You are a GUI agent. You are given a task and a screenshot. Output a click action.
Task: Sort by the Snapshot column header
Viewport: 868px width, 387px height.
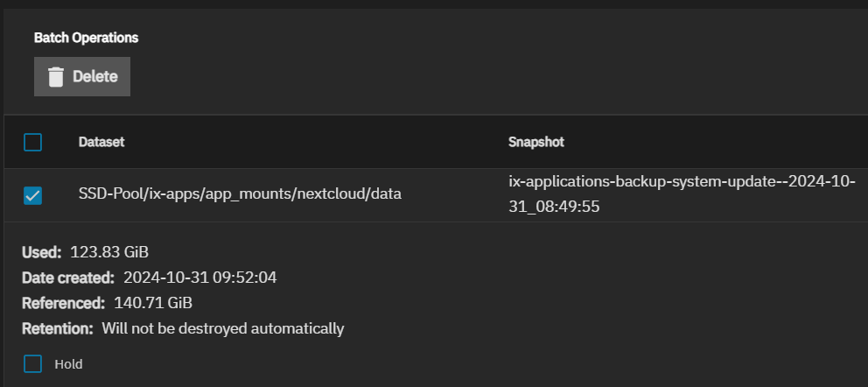(535, 143)
